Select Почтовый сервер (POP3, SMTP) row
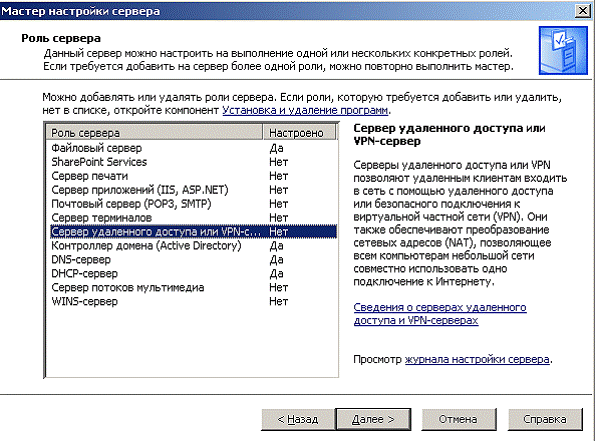 tap(193, 204)
